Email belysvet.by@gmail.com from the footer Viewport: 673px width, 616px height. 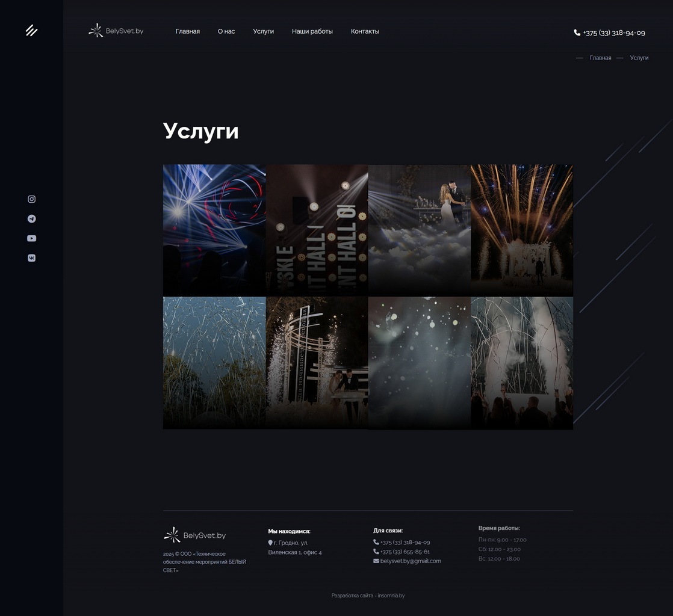tap(410, 561)
